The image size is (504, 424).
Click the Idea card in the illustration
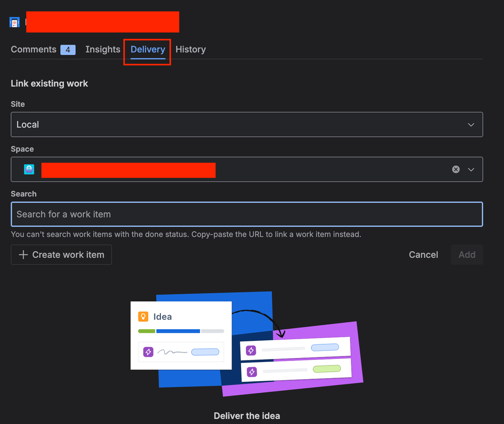(181, 334)
